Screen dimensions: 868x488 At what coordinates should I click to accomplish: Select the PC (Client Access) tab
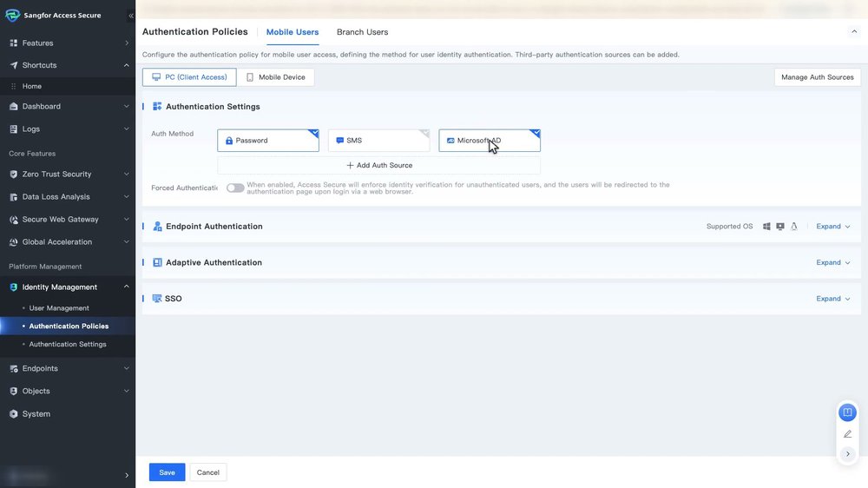tap(189, 77)
